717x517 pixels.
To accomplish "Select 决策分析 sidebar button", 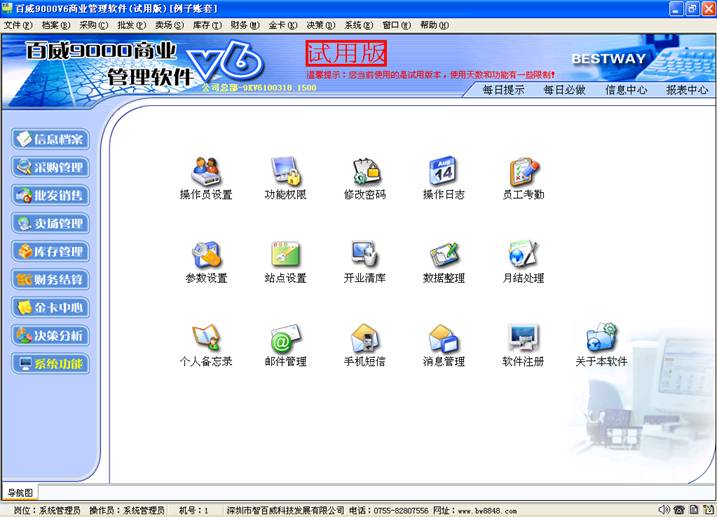I will pyautogui.click(x=50, y=336).
